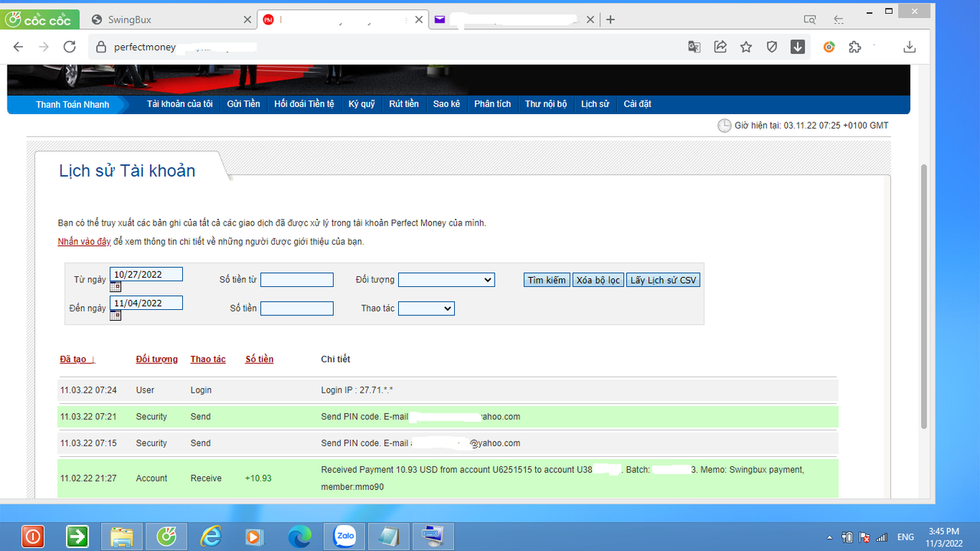Viewport: 980px width, 551px height.
Task: Open Hối đoái Tiền tệ menu
Action: (x=304, y=104)
